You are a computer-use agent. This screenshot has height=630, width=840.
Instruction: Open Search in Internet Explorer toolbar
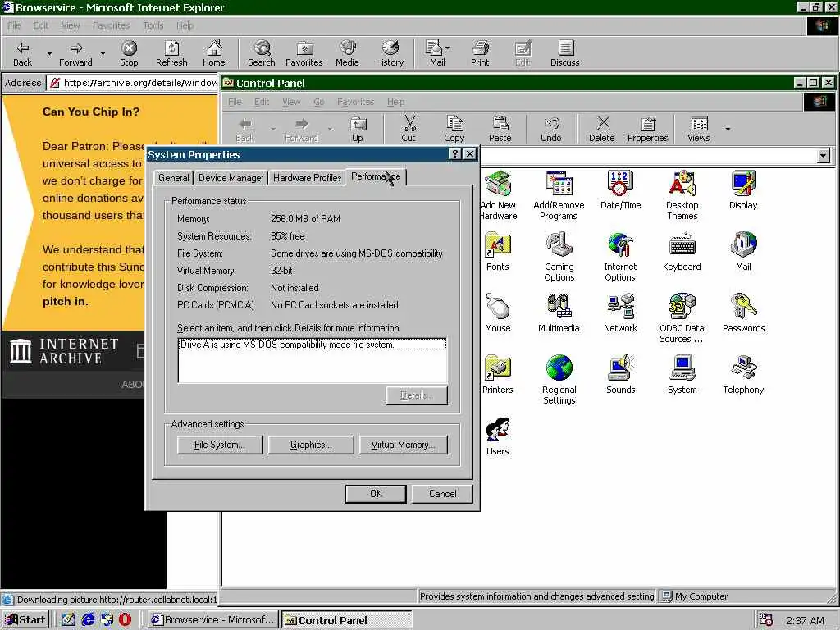pos(262,53)
